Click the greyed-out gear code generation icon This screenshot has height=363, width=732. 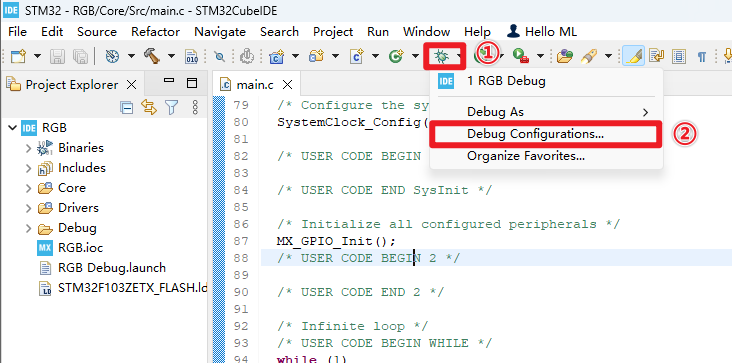(246, 56)
